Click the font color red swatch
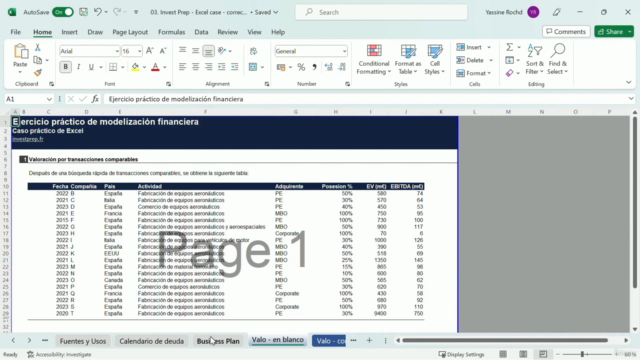640x360 pixels. (x=155, y=67)
